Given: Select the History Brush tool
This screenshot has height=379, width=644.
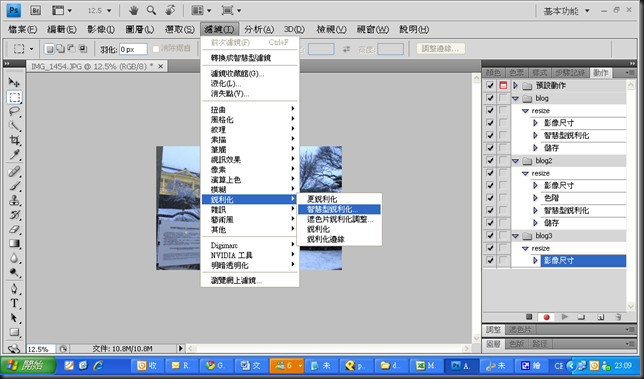Looking at the screenshot, I should click(14, 214).
